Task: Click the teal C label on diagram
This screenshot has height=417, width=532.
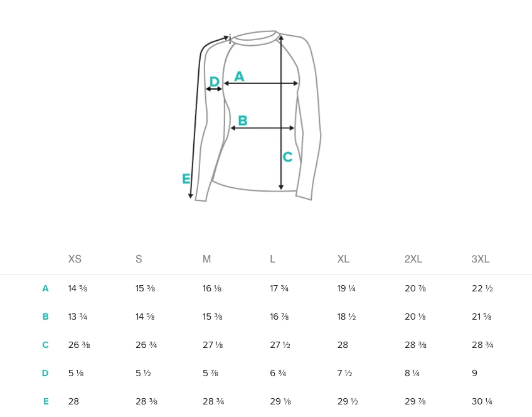Action: point(287,157)
